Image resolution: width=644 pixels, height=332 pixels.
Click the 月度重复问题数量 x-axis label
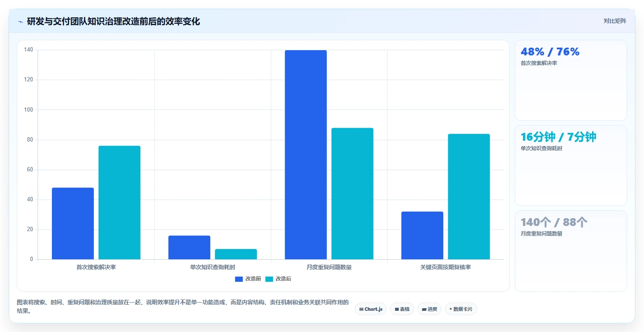pos(329,267)
